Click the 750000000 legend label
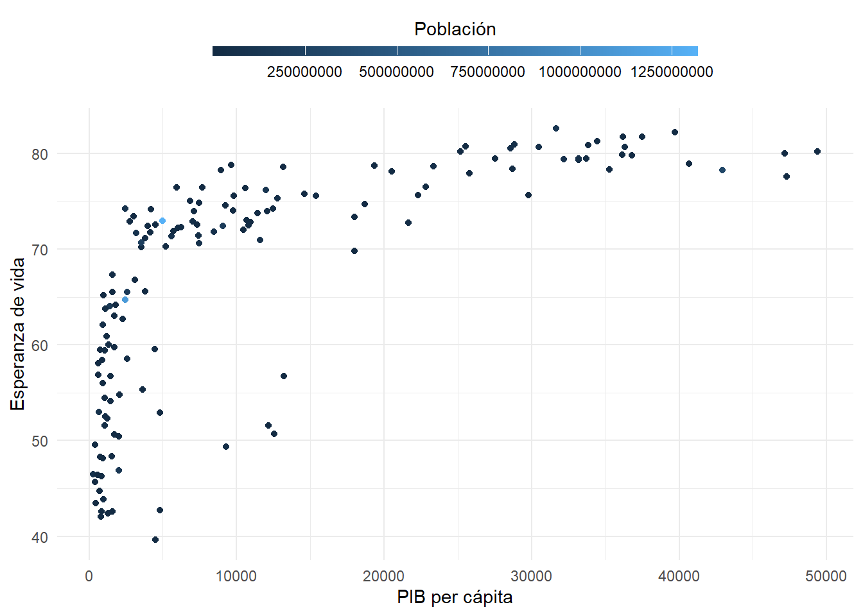863x616 pixels. (x=488, y=72)
